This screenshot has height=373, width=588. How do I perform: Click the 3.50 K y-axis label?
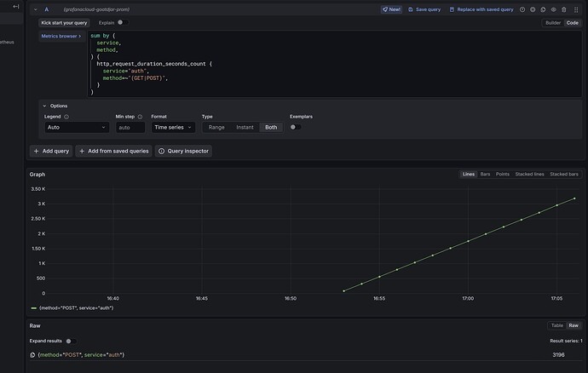(38, 189)
